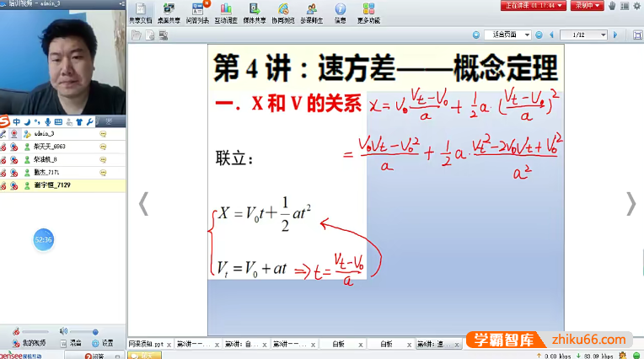The width and height of the screenshot is (644, 359).
Task: Go to next slide with right chevron
Action: [x=630, y=203]
